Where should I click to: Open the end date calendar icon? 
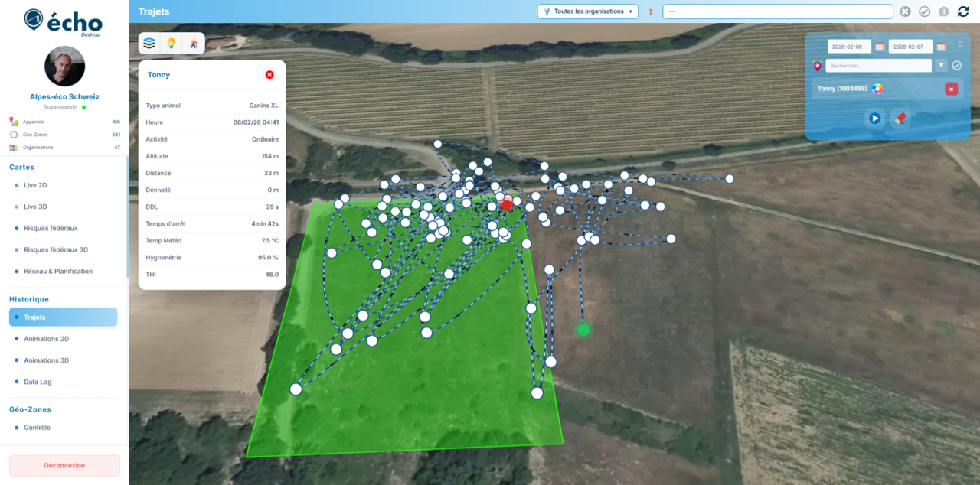tap(941, 47)
